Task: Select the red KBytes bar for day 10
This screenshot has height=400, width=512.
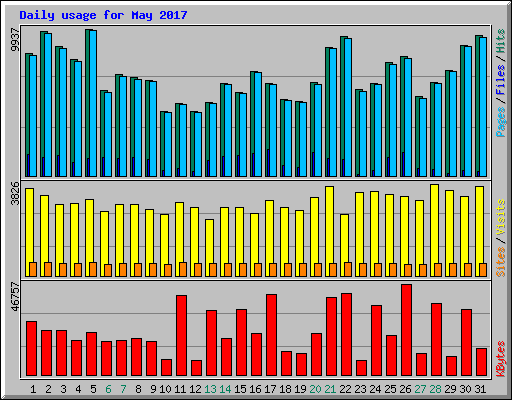Action: click(x=166, y=367)
